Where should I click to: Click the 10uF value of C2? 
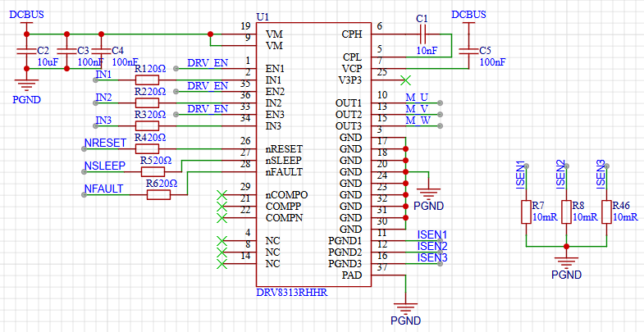48,62
